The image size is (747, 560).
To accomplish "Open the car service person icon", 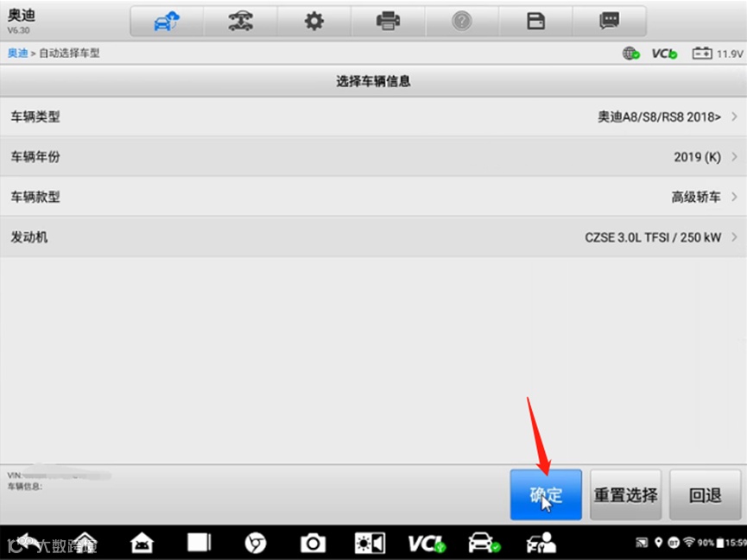I will 541,543.
